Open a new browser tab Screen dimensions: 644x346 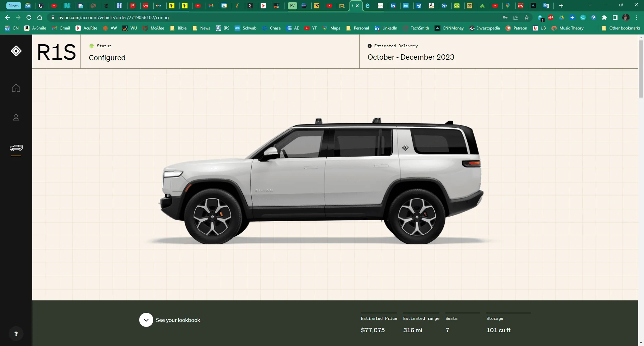point(561,6)
